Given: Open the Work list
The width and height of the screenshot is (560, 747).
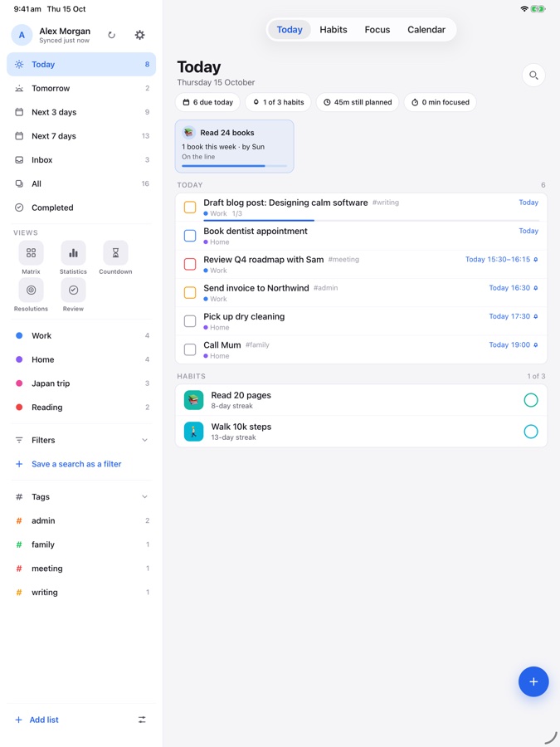Looking at the screenshot, I should click(x=81, y=335).
